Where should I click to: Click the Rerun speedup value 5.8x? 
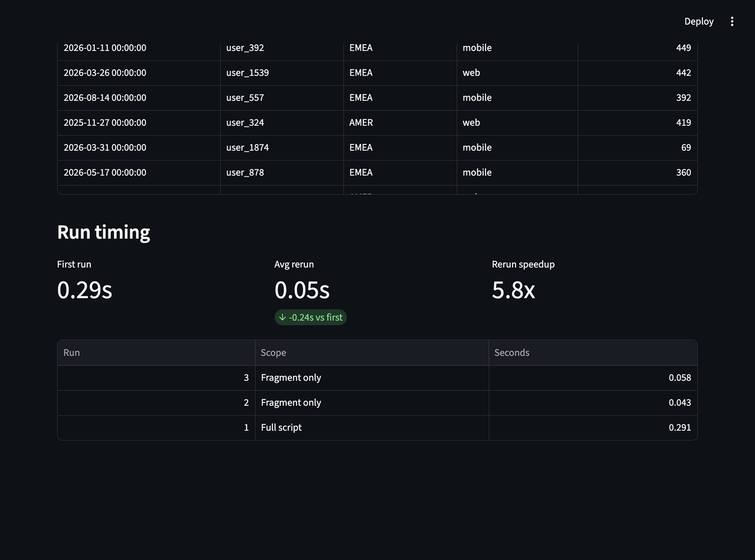[x=513, y=290]
